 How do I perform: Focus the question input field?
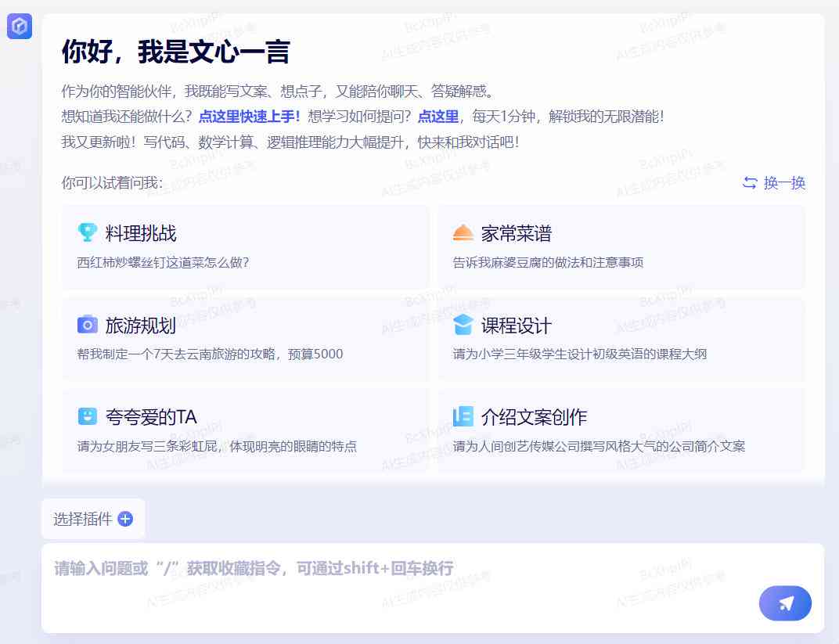(x=432, y=588)
